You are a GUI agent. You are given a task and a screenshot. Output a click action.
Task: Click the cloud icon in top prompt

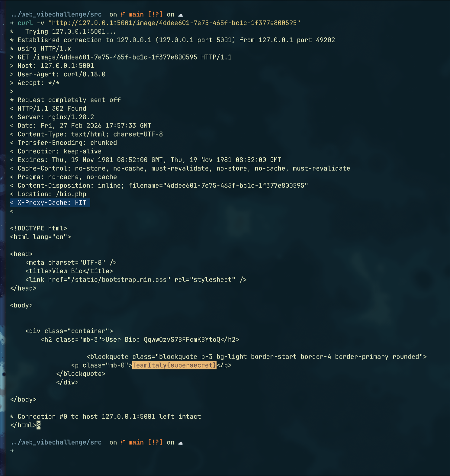[x=181, y=15]
